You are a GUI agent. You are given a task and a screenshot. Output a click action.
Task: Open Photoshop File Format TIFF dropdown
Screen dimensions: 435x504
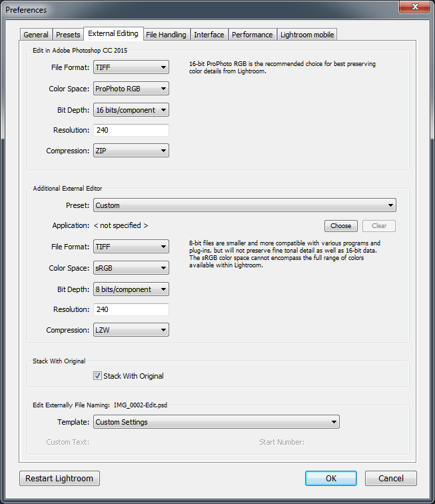pos(131,67)
